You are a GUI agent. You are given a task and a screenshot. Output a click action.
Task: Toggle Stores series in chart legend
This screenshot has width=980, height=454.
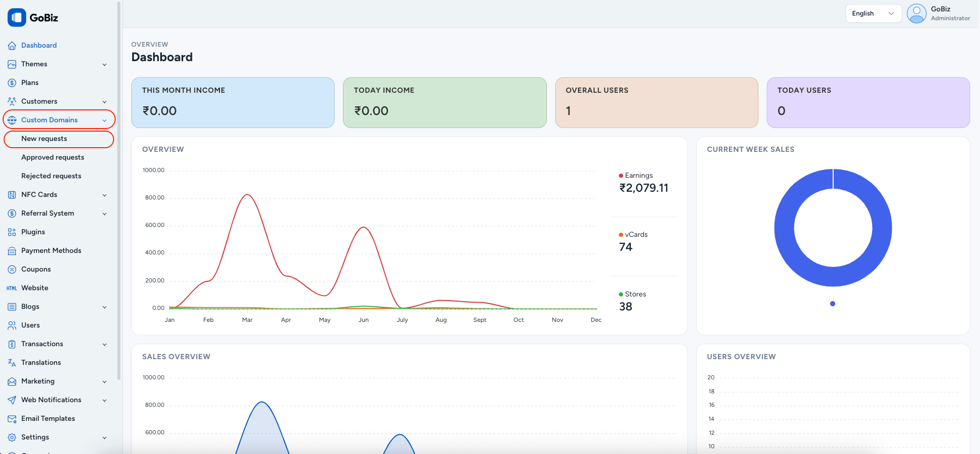[x=635, y=294]
